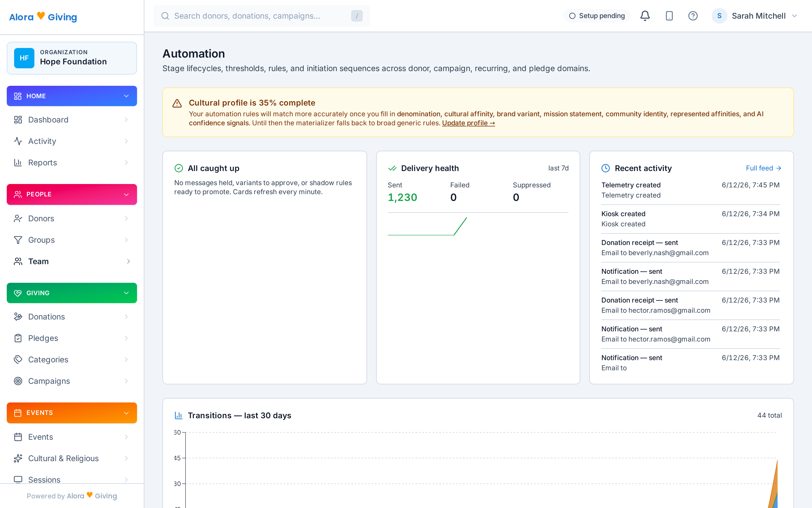Open Pledges in sidebar
Image resolution: width=812 pixels, height=508 pixels.
point(72,338)
